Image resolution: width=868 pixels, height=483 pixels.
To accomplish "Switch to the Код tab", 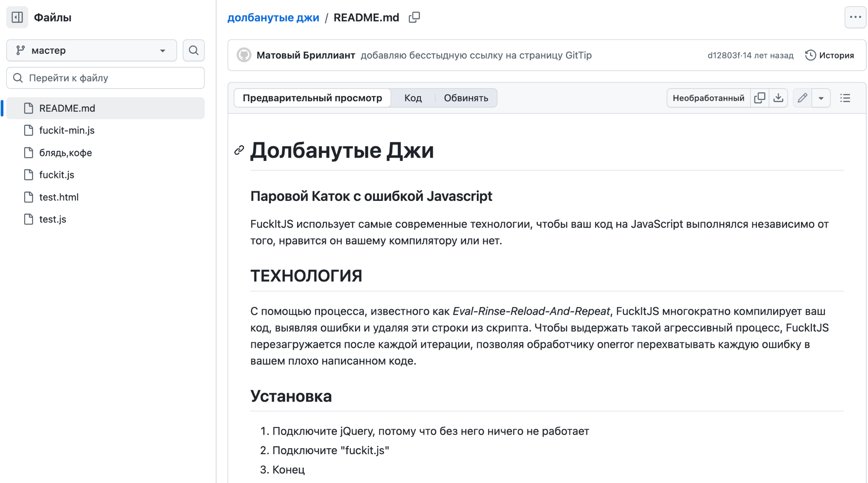I will 413,97.
